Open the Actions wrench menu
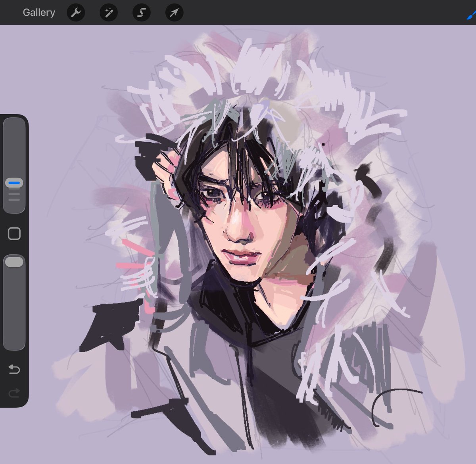Screen dimensions: 476x464 pyautogui.click(x=75, y=13)
